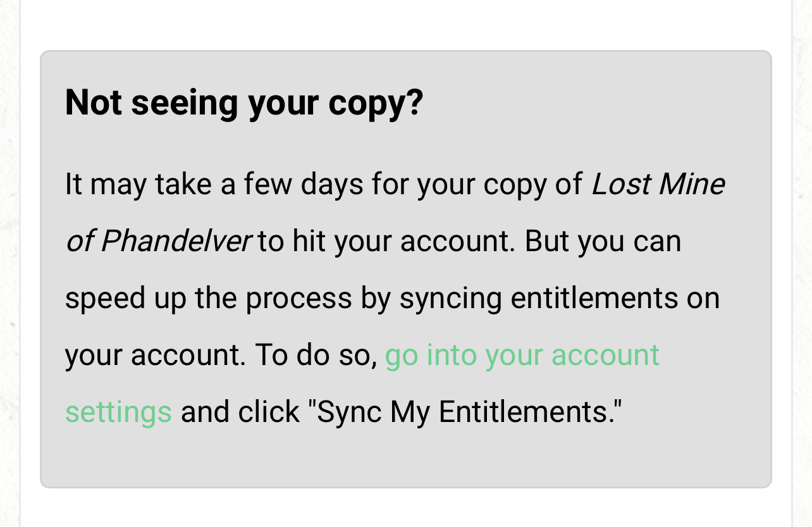
Task: Click the "go into your account" link
Action: (x=522, y=355)
